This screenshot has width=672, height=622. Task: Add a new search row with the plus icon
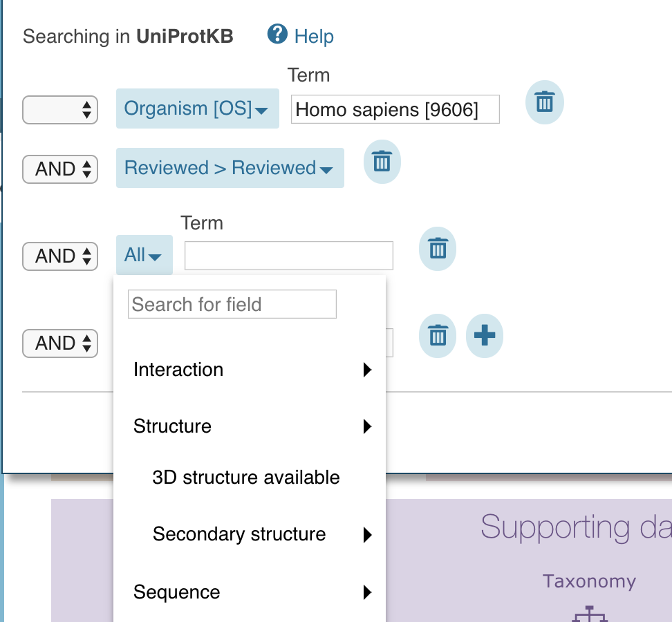pyautogui.click(x=484, y=336)
